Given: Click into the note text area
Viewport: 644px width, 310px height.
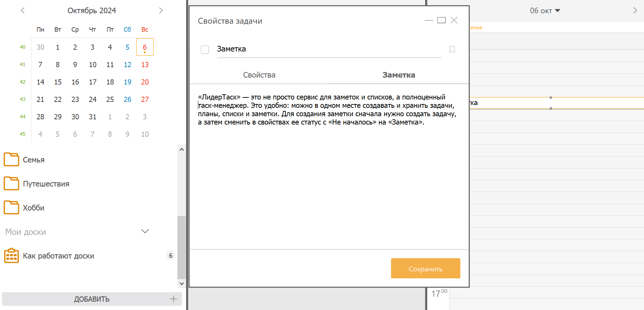Looking at the screenshot, I should [x=329, y=167].
